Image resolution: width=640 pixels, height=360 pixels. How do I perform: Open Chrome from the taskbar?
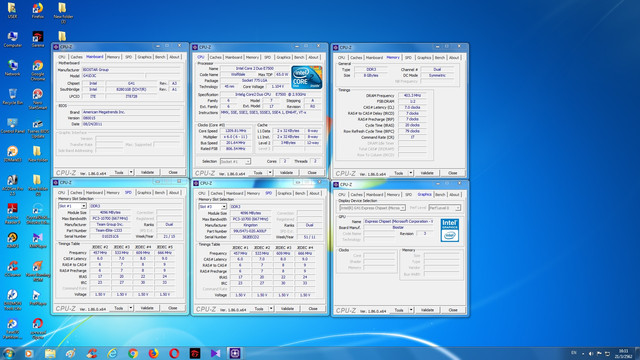[x=133, y=353]
